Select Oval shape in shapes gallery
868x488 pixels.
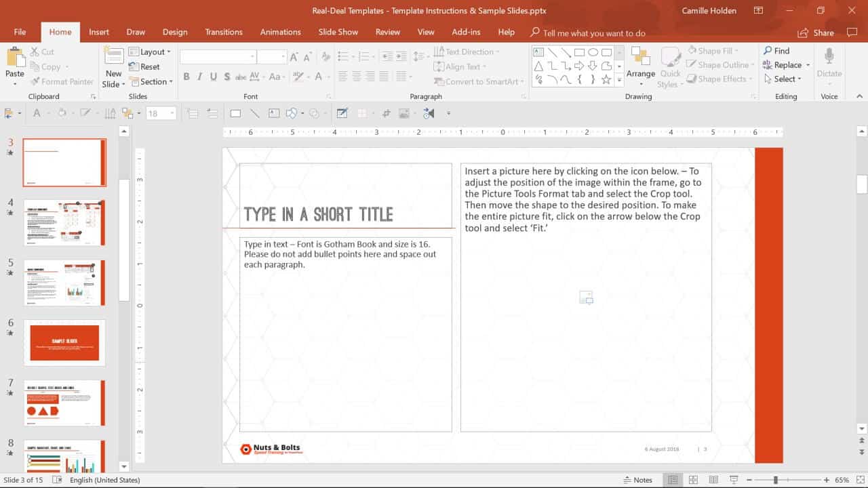593,52
